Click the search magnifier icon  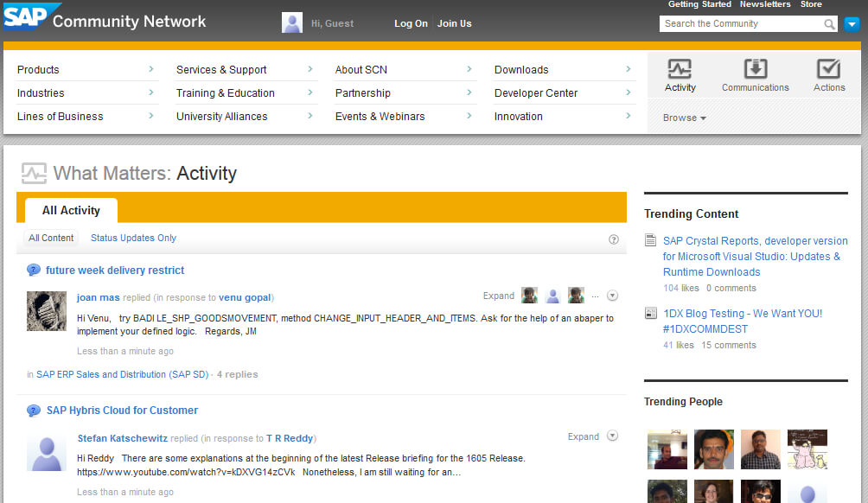pyautogui.click(x=829, y=24)
